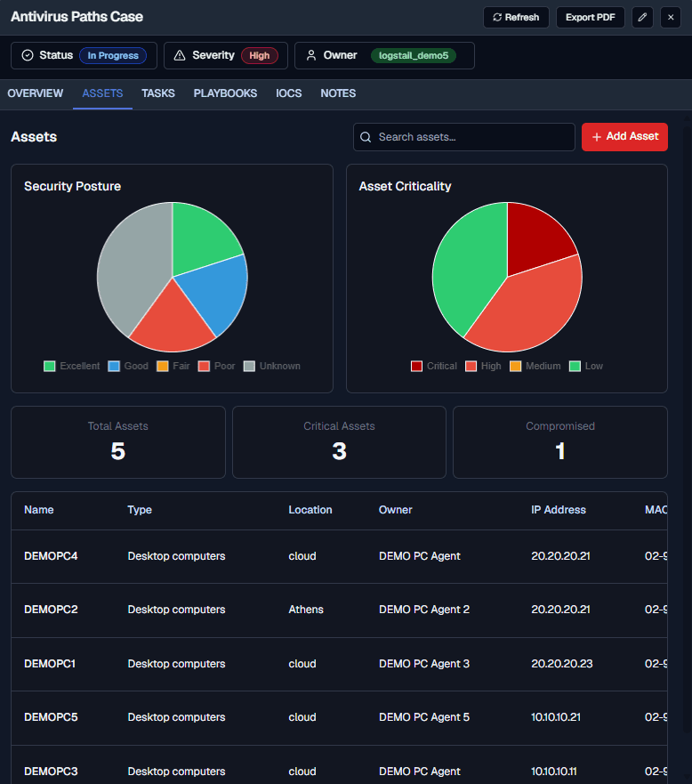Viewport: 692px width, 784px height.
Task: Click the Compromised count card
Action: point(560,442)
